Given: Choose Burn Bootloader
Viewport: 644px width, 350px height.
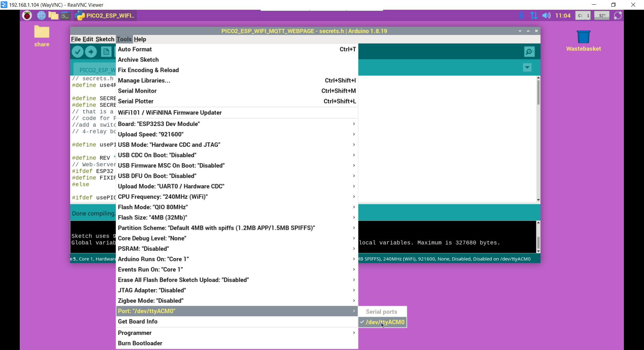Looking at the screenshot, I should tap(237, 344).
